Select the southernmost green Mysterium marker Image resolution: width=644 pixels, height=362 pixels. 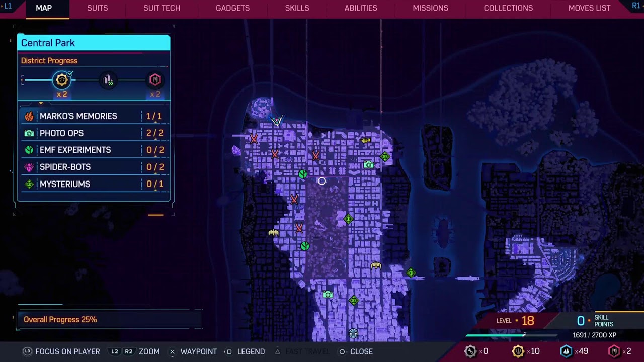coord(354,301)
